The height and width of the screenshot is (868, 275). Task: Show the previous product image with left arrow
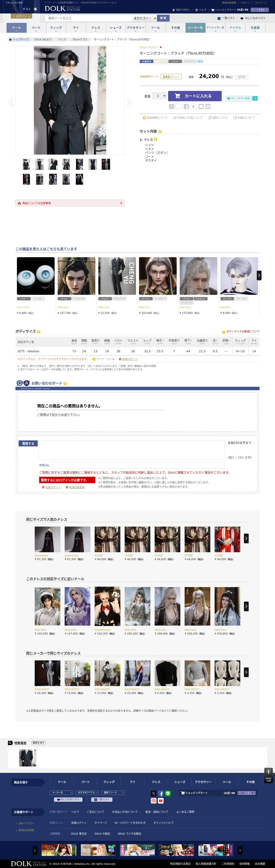11,102
